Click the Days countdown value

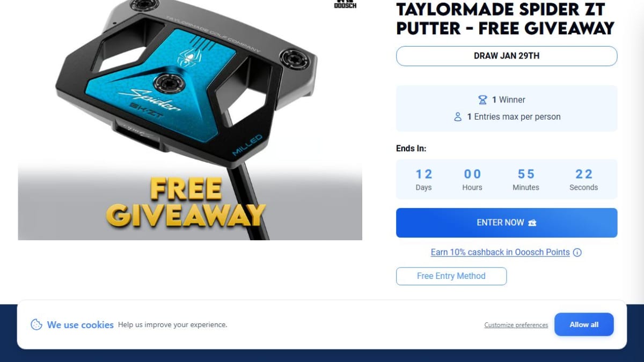[424, 174]
